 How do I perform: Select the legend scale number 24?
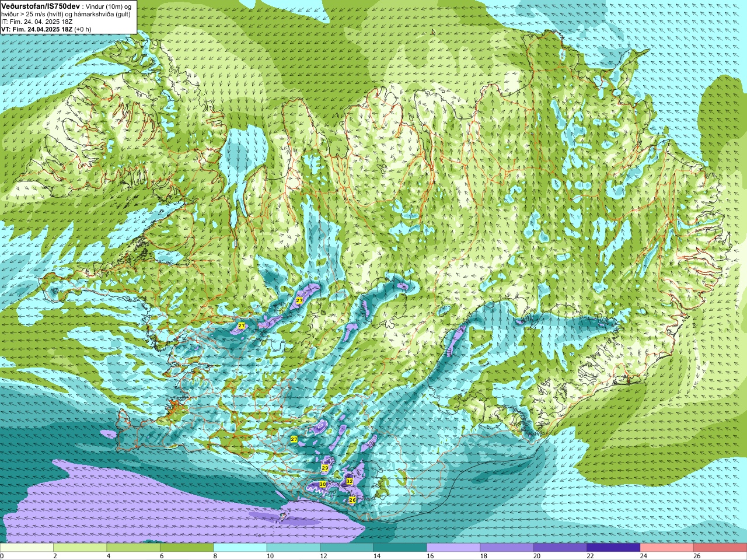coord(644,556)
